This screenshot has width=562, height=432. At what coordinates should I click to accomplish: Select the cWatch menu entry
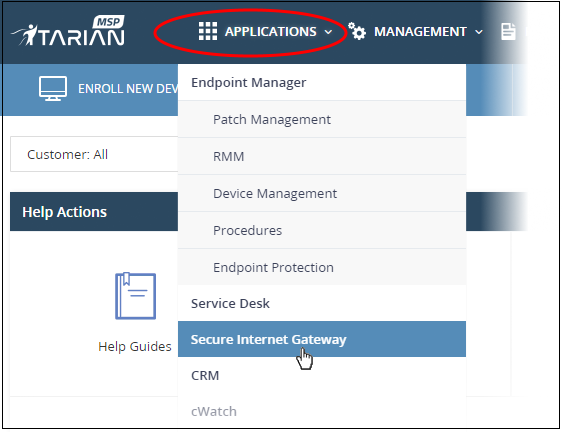(322, 411)
